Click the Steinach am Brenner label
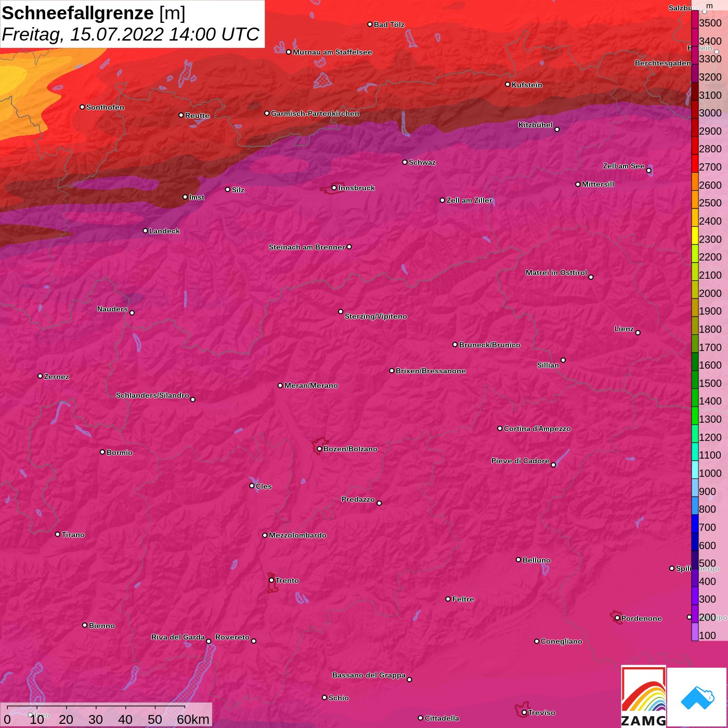Screen dimensions: 728x728 307,247
